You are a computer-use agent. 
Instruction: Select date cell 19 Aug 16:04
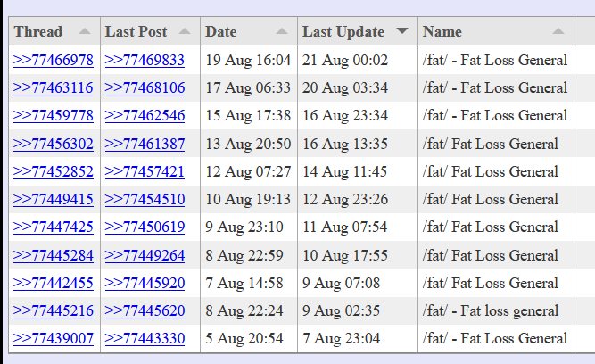[248, 60]
